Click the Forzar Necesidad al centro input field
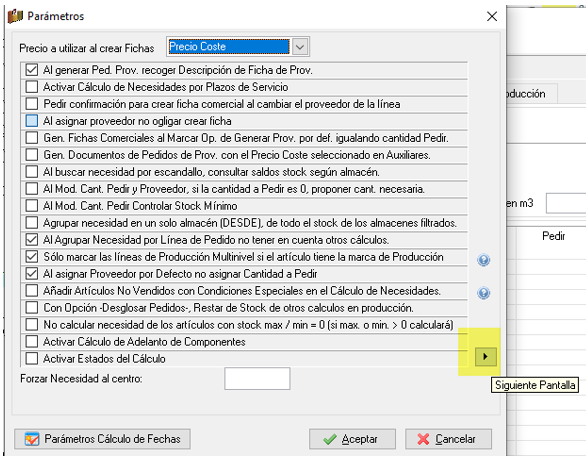This screenshot has width=586, height=458. pyautogui.click(x=257, y=378)
